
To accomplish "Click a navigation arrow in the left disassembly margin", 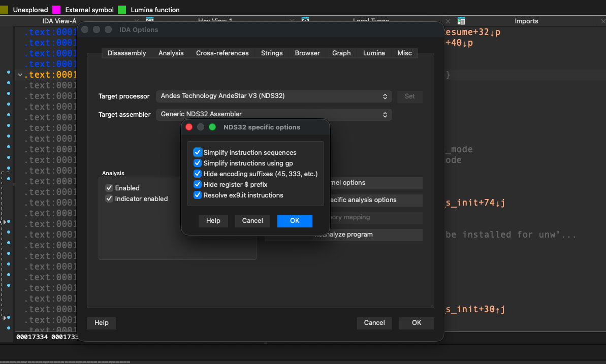I will [5, 222].
